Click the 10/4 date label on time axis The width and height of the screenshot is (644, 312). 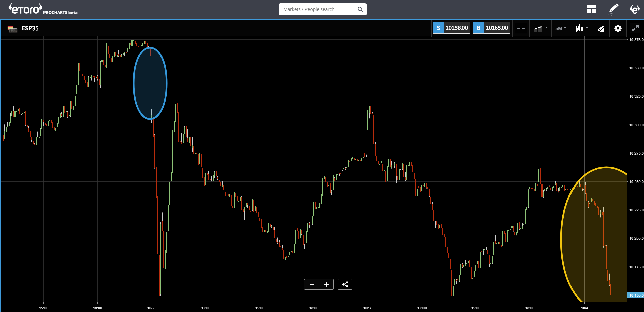coord(584,308)
